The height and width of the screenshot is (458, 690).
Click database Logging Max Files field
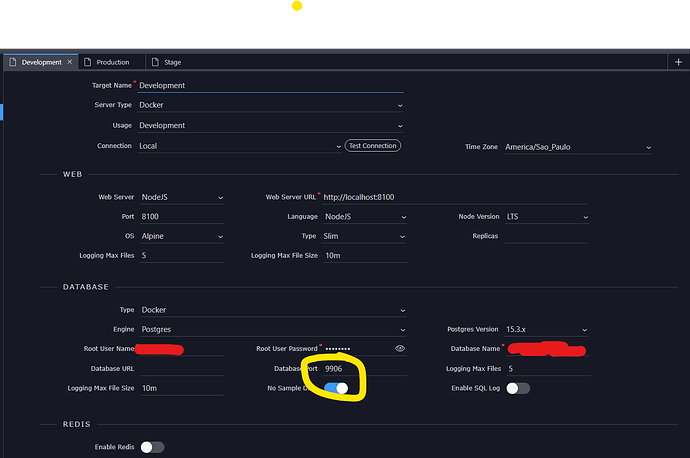(x=548, y=369)
